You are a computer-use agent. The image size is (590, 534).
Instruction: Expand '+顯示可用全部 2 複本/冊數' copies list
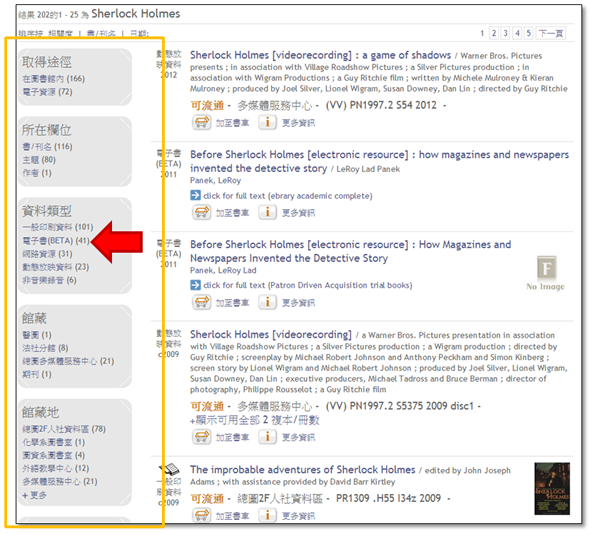[x=255, y=420]
